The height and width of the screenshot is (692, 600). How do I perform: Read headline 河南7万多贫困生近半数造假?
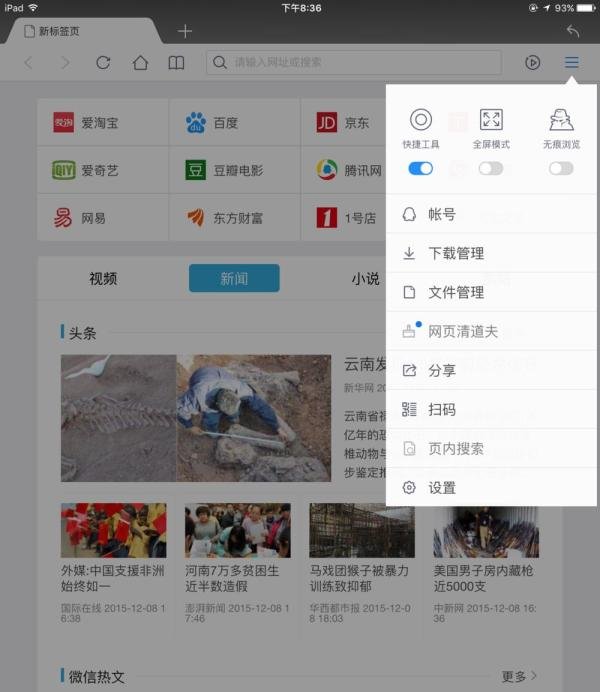click(x=232, y=578)
